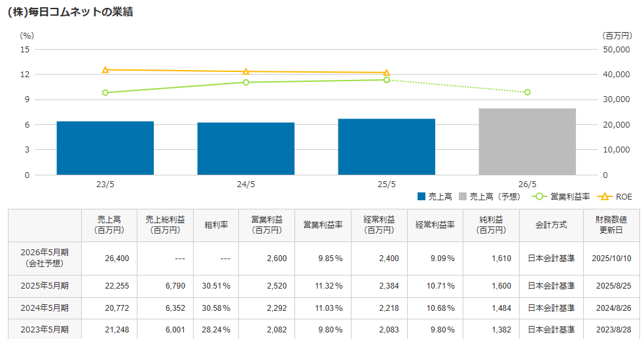Select the 2026年5月期（会社予想） row label

45,257
